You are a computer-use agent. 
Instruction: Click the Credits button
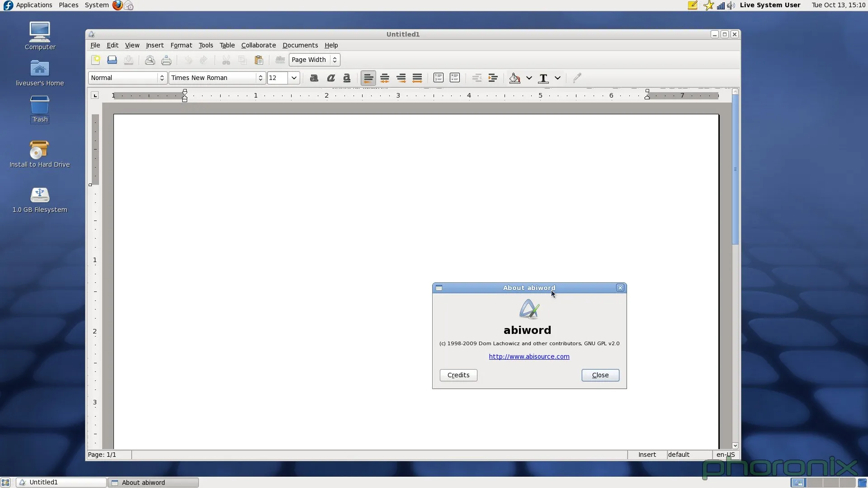pyautogui.click(x=458, y=375)
